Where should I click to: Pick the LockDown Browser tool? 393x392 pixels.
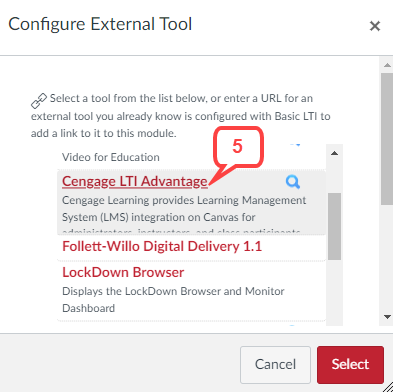click(x=123, y=272)
